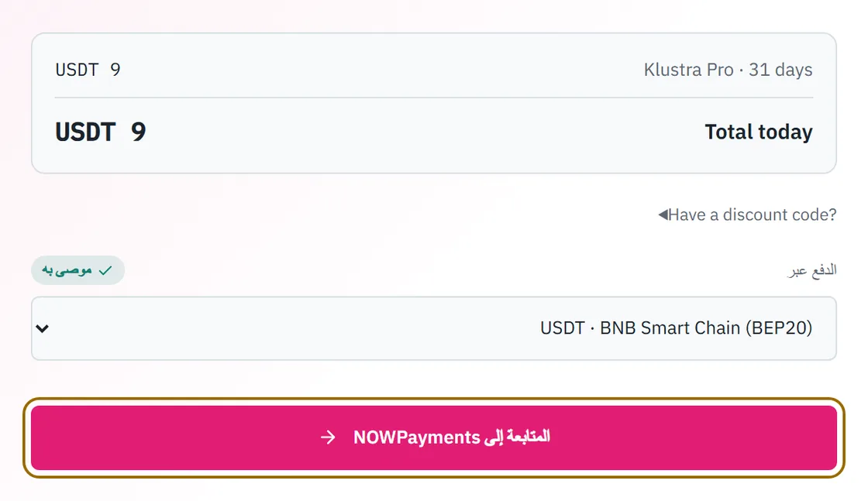Open the USDT BNB Smart Chain dropdown
This screenshot has width=868, height=501.
tap(434, 328)
